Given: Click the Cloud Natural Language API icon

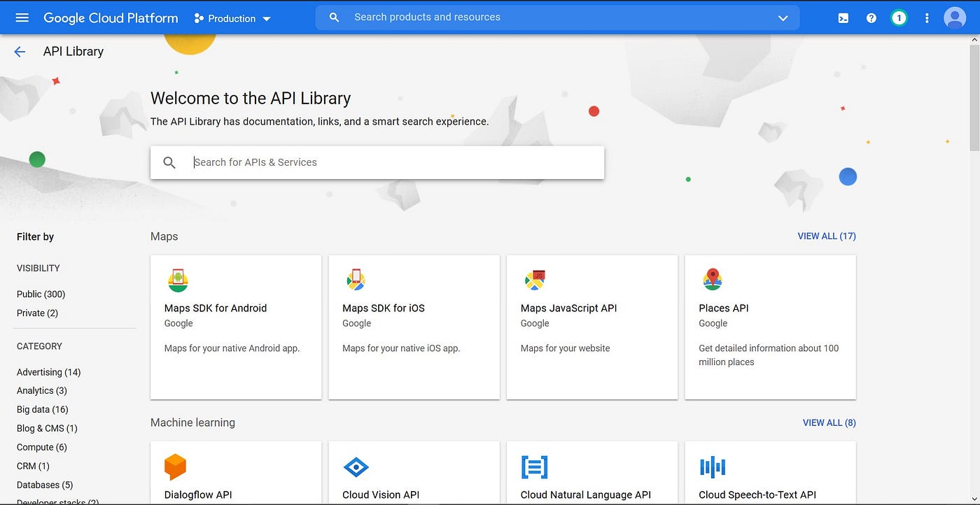Looking at the screenshot, I should point(534,467).
